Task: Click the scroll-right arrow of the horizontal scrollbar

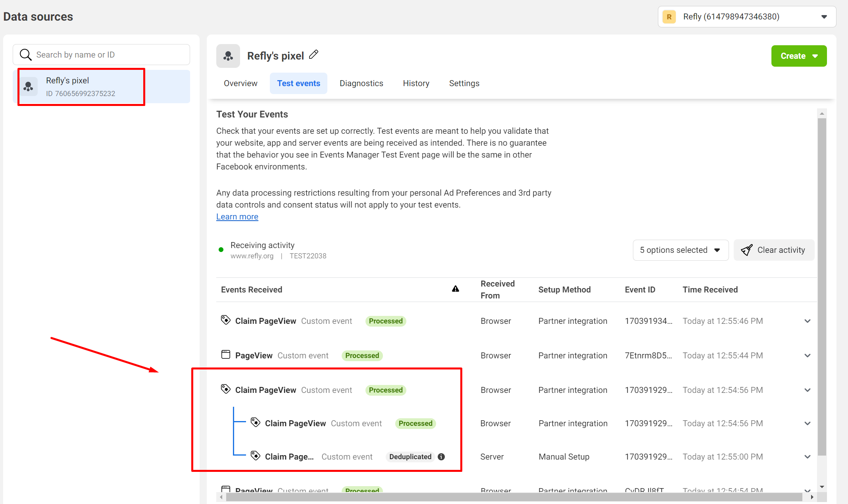Action: tap(812, 497)
